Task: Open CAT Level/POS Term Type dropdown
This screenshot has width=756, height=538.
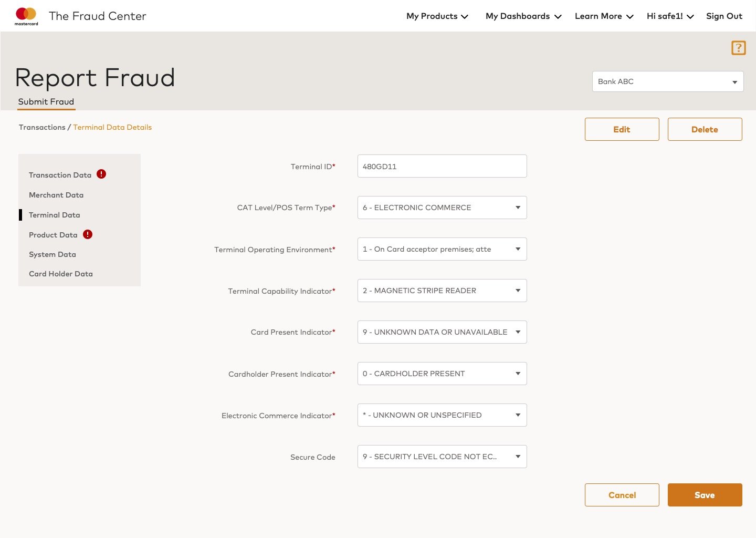Action: coord(442,208)
